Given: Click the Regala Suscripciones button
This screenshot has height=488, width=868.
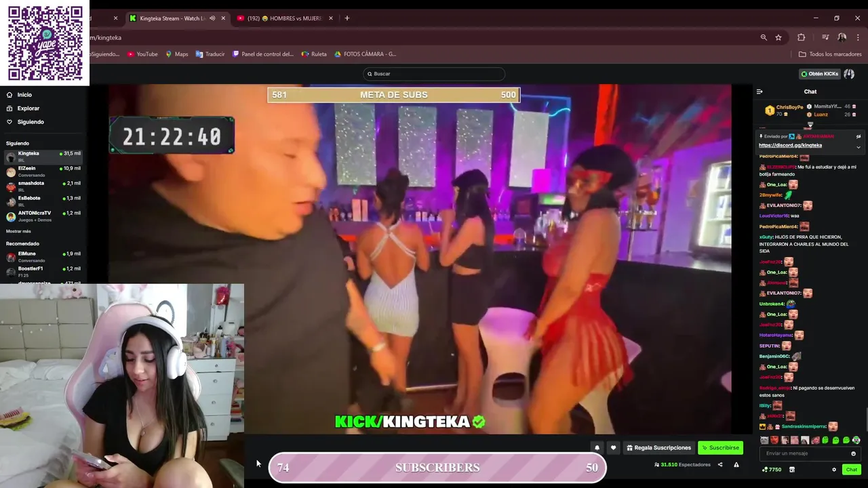Looking at the screenshot, I should (x=658, y=448).
